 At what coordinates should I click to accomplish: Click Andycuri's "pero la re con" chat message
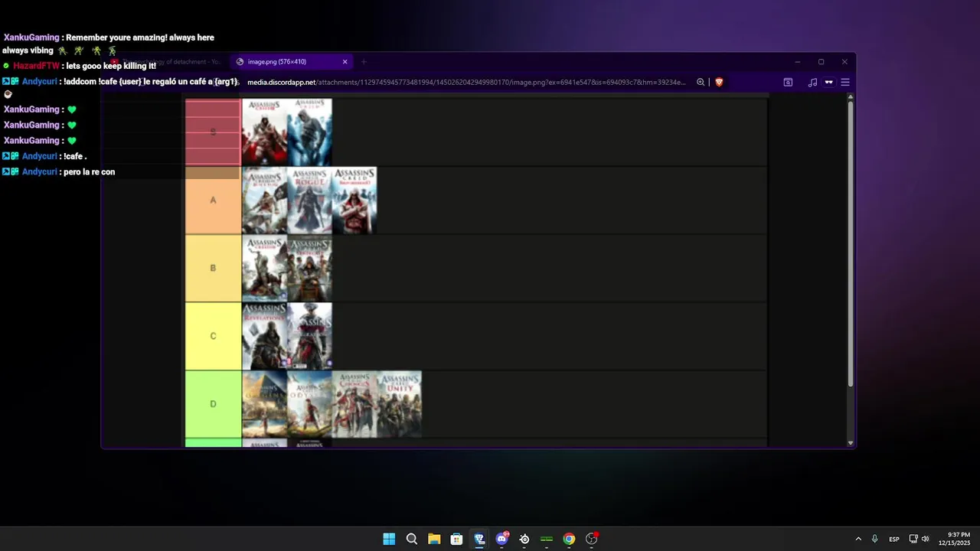click(89, 172)
